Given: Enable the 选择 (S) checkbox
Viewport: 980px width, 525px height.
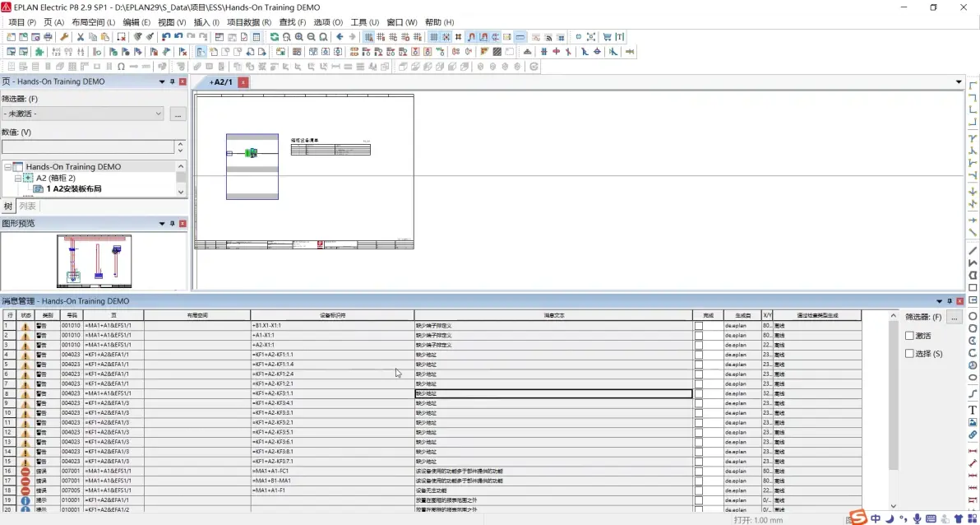Looking at the screenshot, I should (910, 354).
